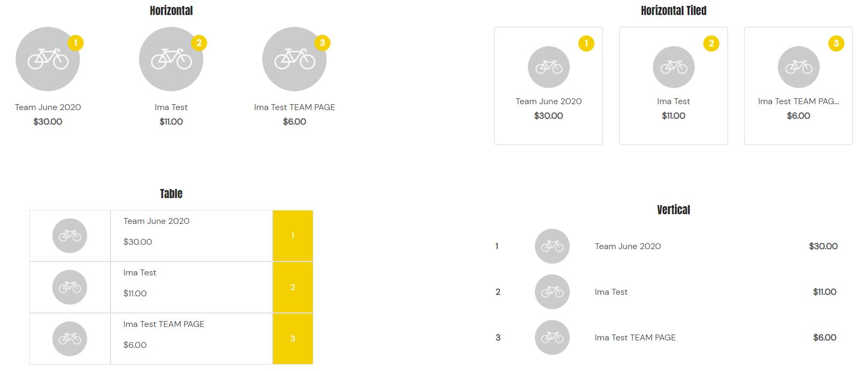868x371 pixels.
Task: Click bike avatar in Team June 2020 tile
Action: tap(549, 67)
